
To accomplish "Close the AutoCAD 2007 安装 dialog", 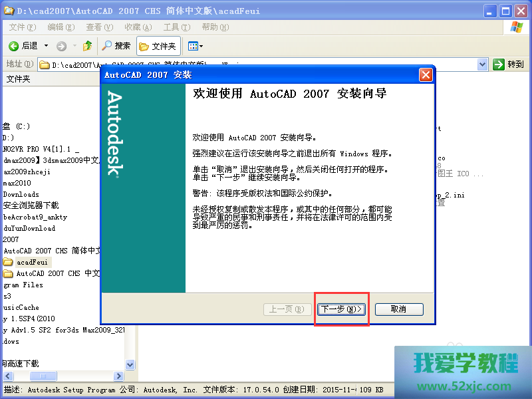I will 426,74.
